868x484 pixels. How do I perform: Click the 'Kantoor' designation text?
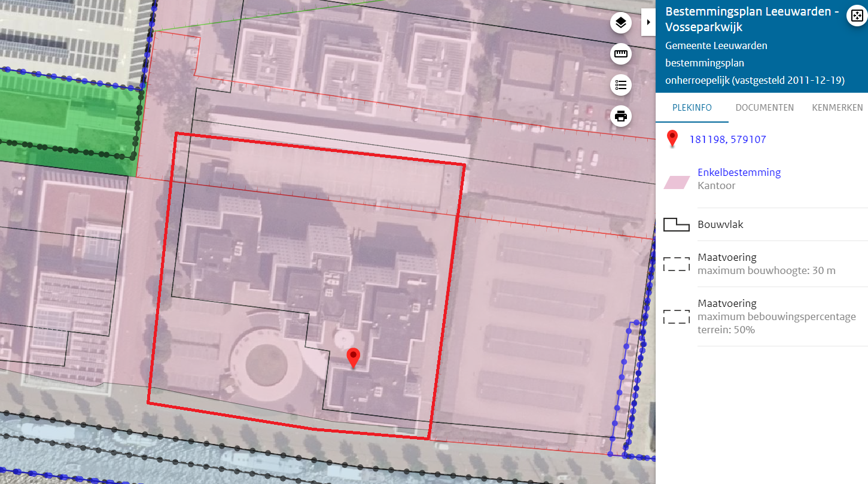(717, 185)
